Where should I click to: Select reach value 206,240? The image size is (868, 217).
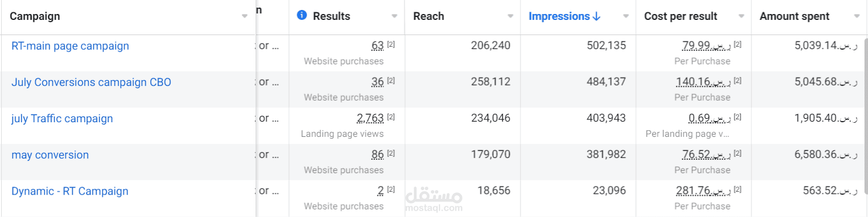click(x=491, y=46)
